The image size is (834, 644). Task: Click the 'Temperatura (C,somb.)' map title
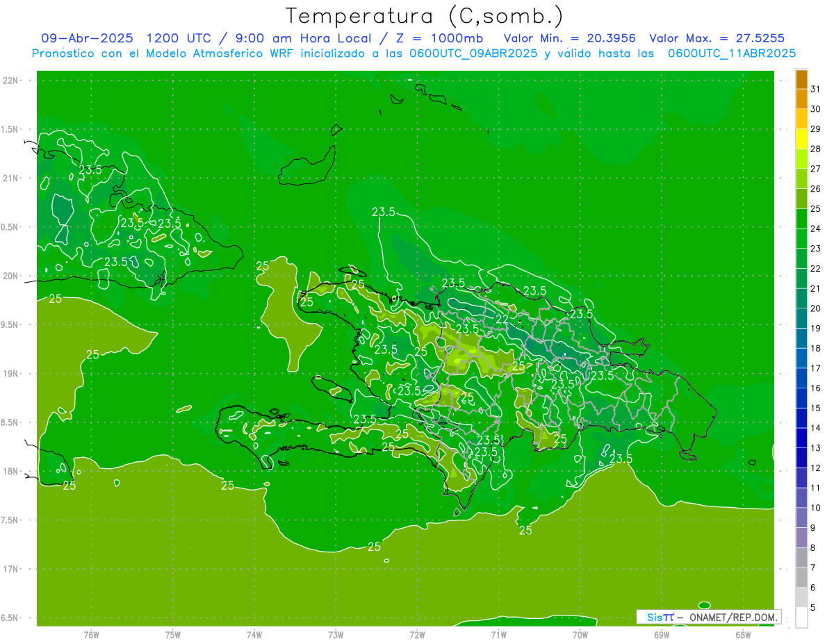(425, 16)
